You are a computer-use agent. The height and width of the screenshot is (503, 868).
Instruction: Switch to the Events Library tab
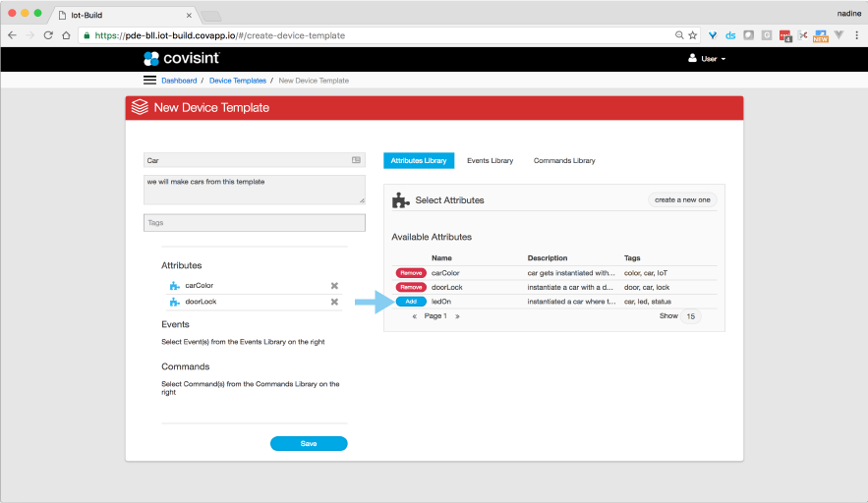click(x=489, y=160)
